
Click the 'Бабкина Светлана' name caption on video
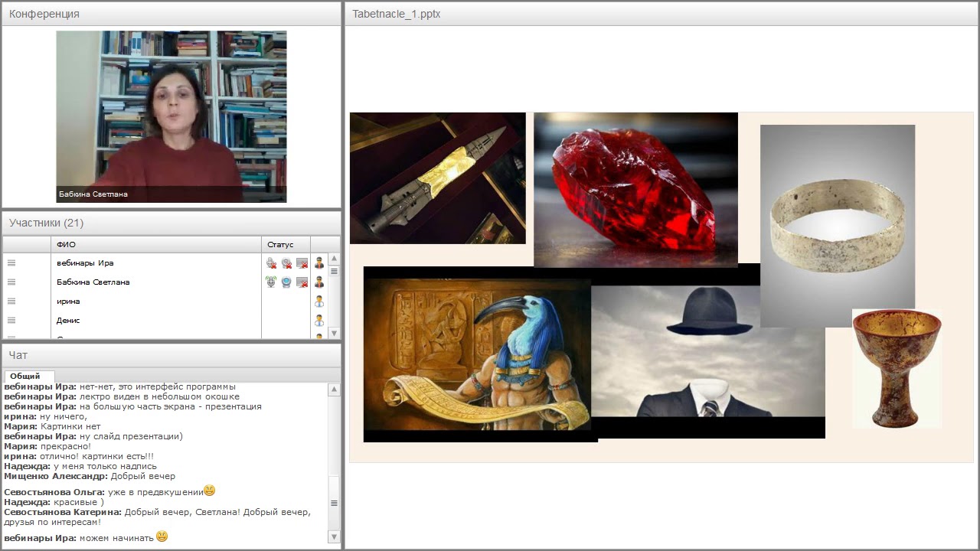point(93,194)
